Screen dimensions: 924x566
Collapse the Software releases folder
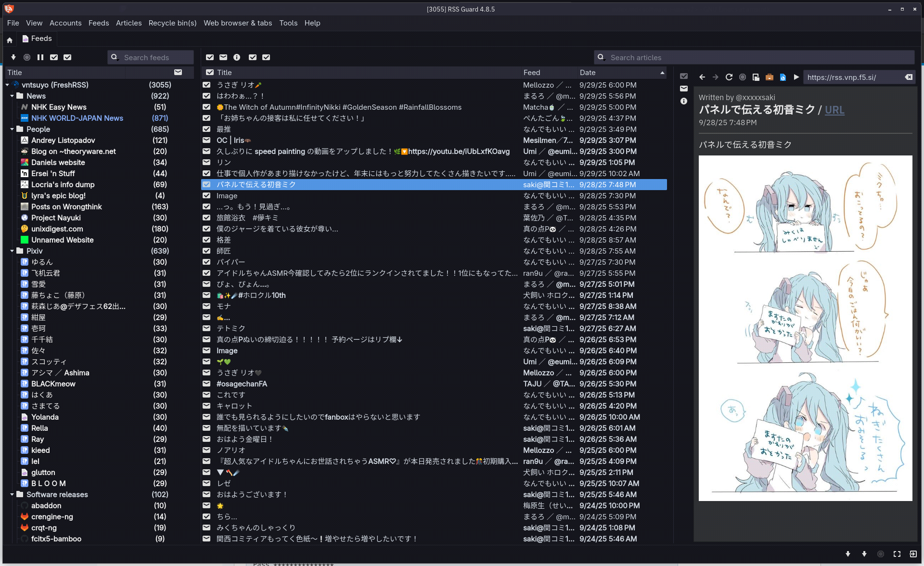[12, 494]
